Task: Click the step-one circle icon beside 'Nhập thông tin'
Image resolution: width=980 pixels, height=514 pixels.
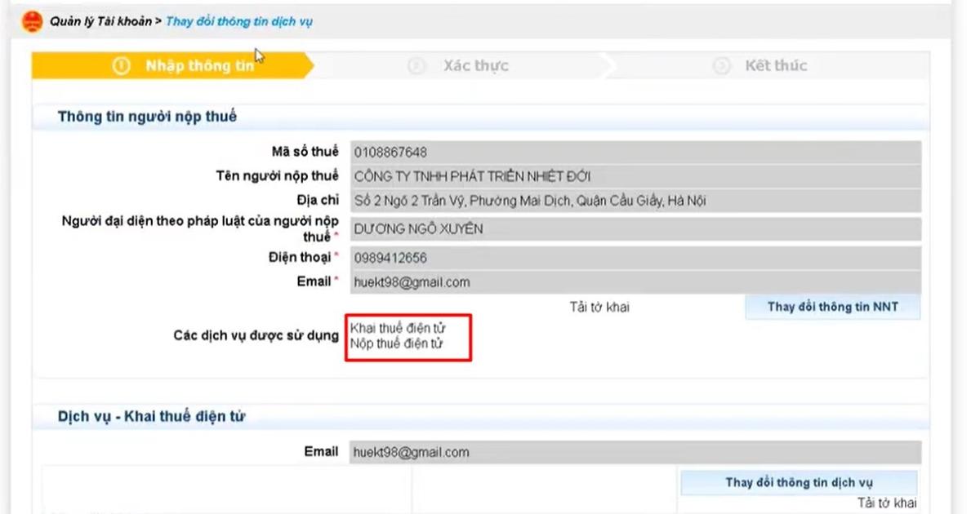Action: point(122,66)
